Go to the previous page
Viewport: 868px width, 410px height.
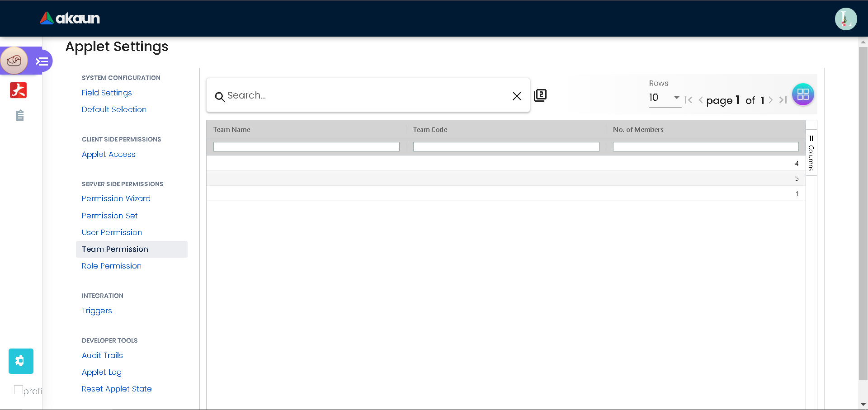pyautogui.click(x=700, y=100)
